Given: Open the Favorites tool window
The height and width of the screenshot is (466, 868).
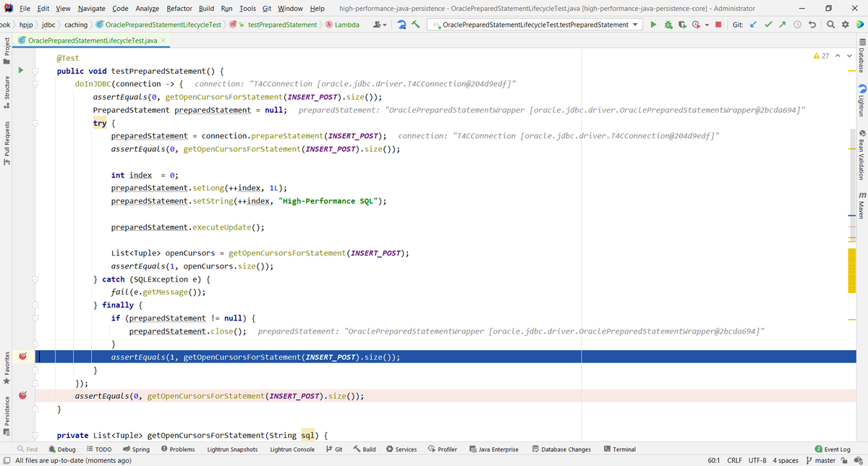Looking at the screenshot, I should pos(7,367).
